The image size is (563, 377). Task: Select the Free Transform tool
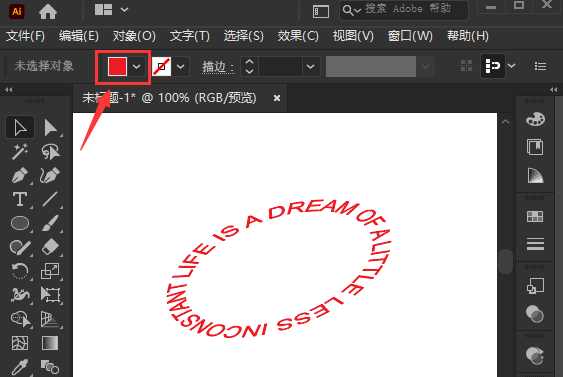(50, 295)
